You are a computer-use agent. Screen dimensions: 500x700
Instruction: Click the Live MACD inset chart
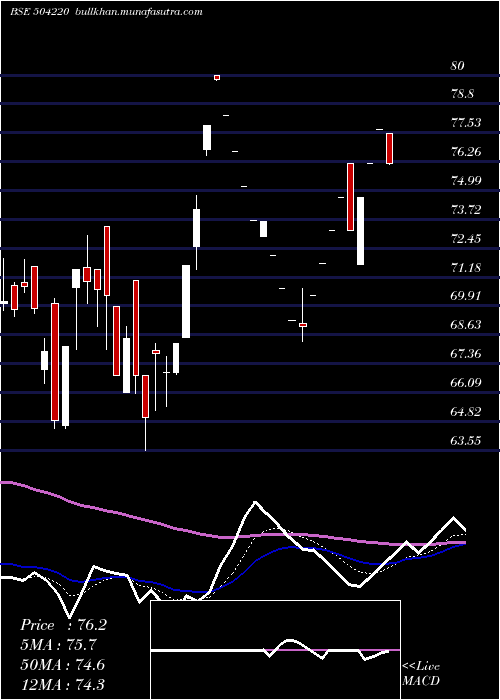click(275, 650)
